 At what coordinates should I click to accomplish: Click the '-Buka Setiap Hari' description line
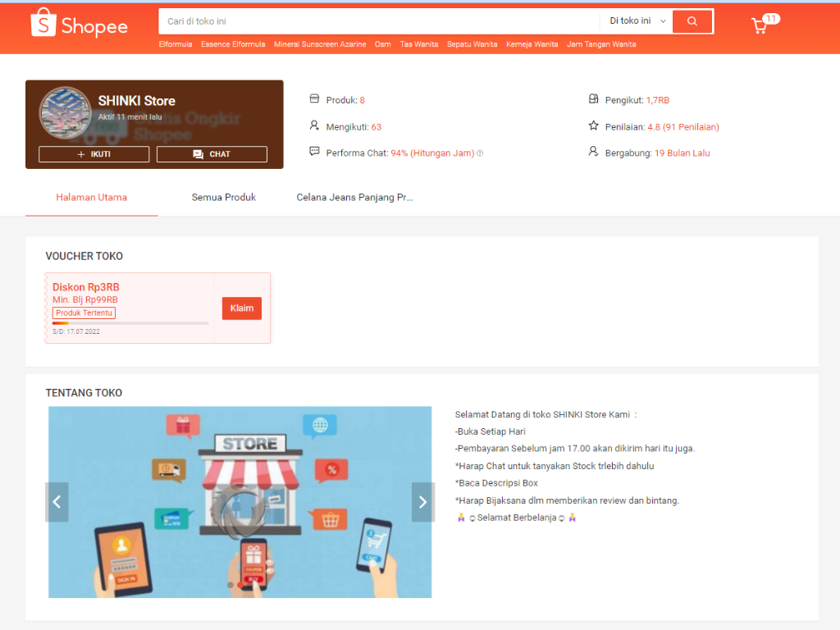pos(491,431)
